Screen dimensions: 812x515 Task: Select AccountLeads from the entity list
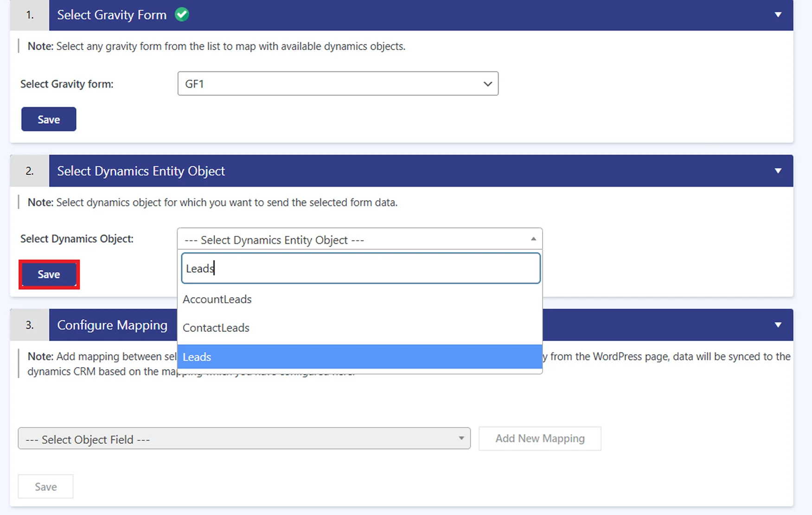(217, 299)
